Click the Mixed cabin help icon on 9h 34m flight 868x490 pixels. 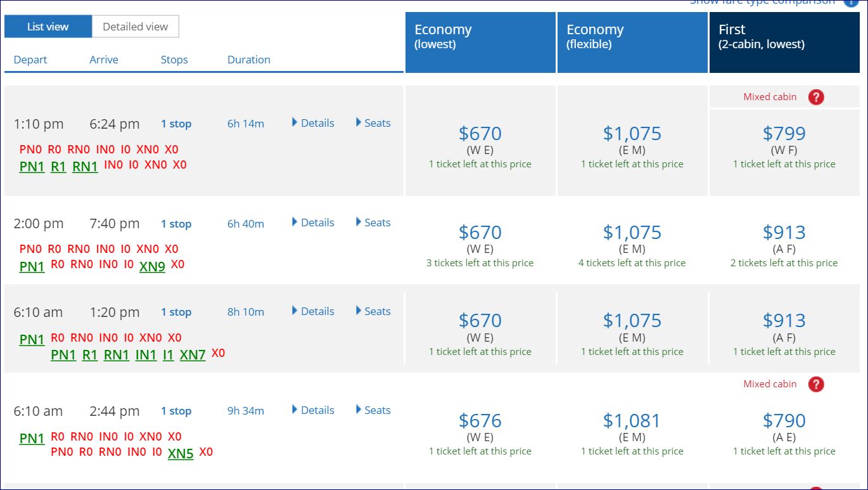(x=816, y=384)
